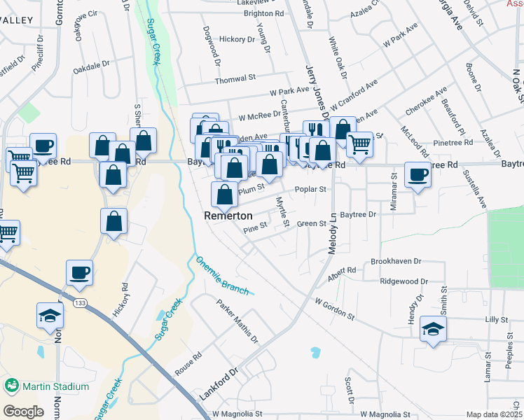The image size is (524, 420).
Task: Click the coffee cup marker near Miramar St
Action: click(418, 175)
